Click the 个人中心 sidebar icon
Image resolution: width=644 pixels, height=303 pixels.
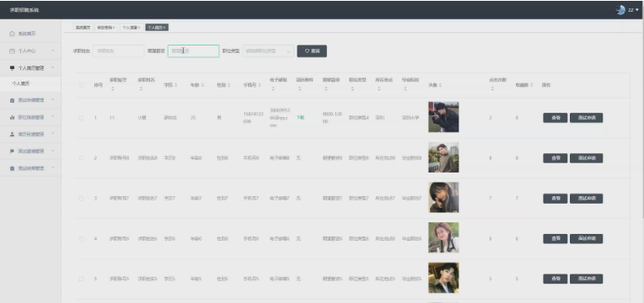(12, 50)
